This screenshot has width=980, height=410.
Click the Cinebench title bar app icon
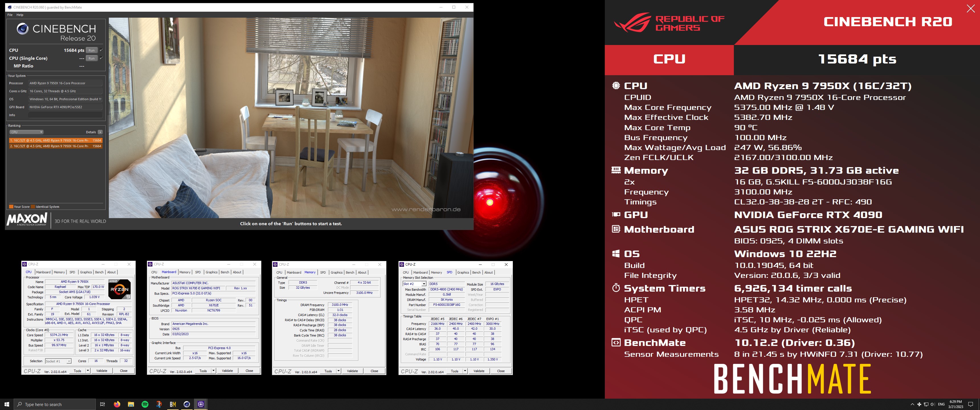(x=9, y=7)
